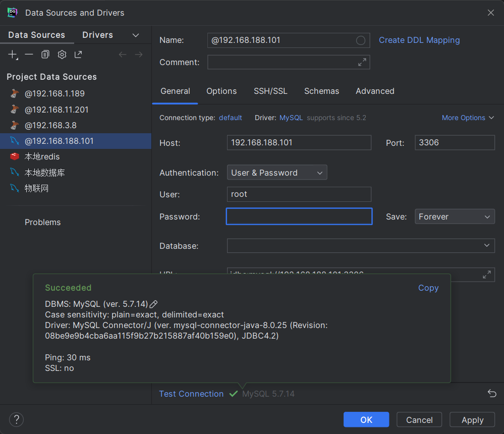Click the add data source plus icon
This screenshot has width=504, height=434.
click(13, 55)
